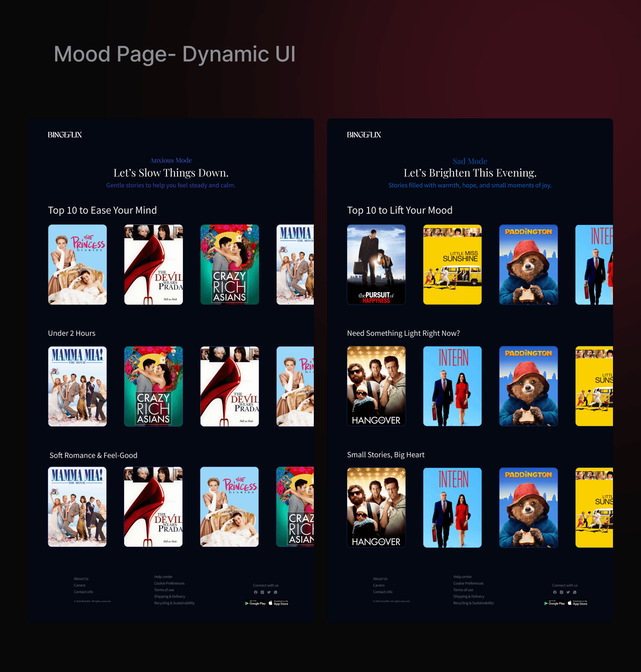Open Help center in Anxious Mode footer
This screenshot has height=672, width=641.
[163, 577]
